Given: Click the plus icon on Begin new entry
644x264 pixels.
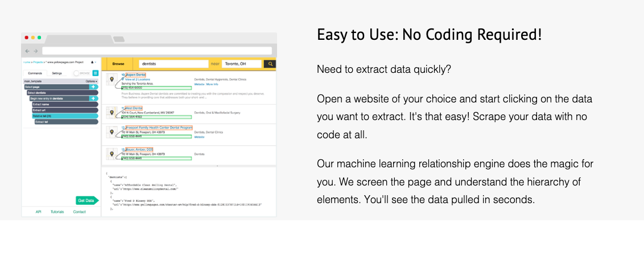Looking at the screenshot, I should 93,98.
